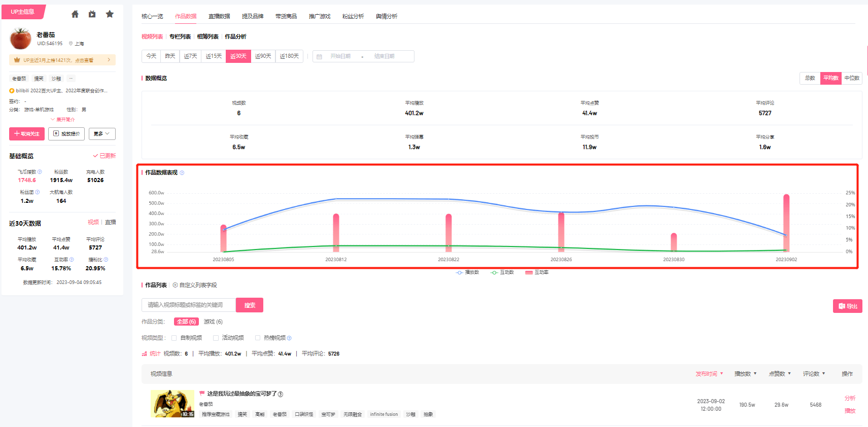Open the video TV icon beside home
Image resolution: width=868 pixels, height=427 pixels.
92,14
